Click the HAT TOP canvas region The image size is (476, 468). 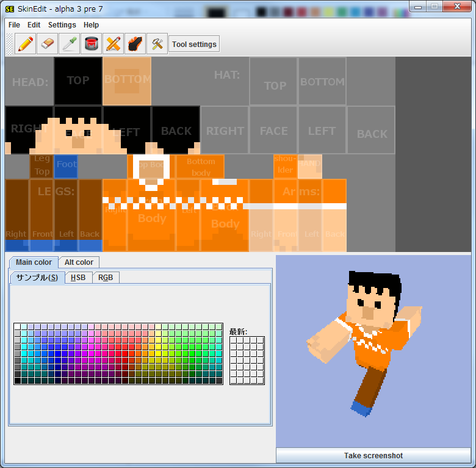[x=273, y=81]
